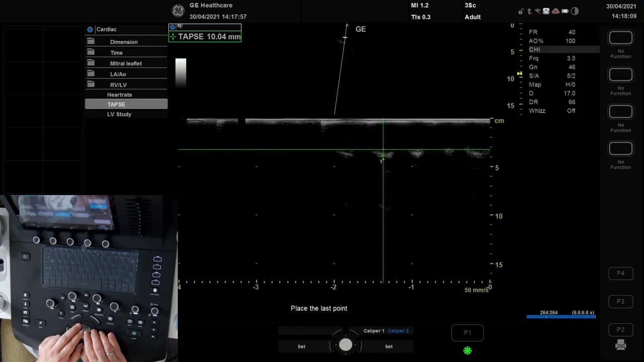Switch to Caliper 2
The image size is (644, 362).
[398, 331]
